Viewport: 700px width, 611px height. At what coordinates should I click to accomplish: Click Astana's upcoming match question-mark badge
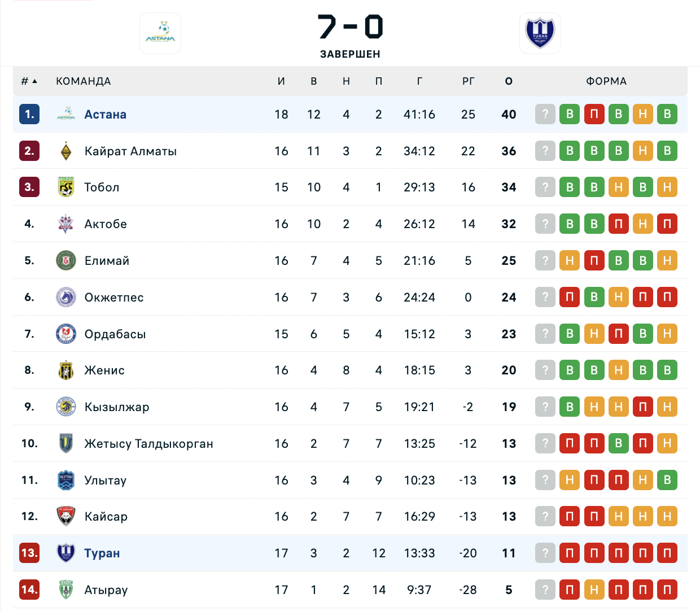545,114
